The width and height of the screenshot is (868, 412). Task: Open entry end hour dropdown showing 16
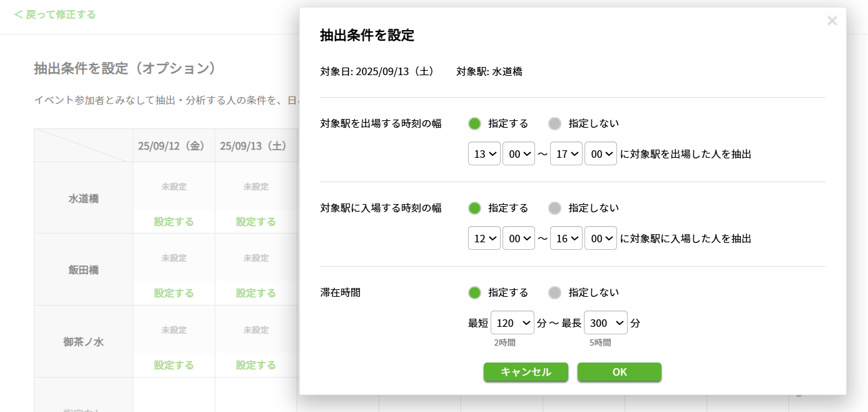point(566,238)
